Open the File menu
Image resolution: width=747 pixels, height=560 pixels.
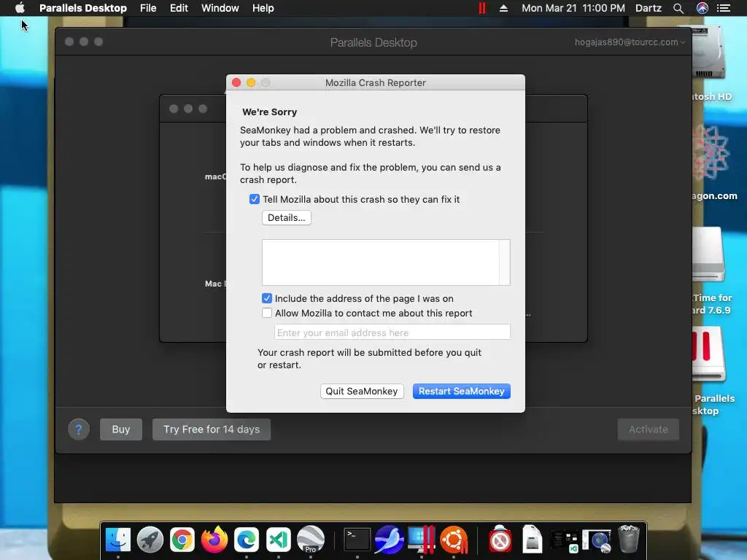(x=148, y=8)
